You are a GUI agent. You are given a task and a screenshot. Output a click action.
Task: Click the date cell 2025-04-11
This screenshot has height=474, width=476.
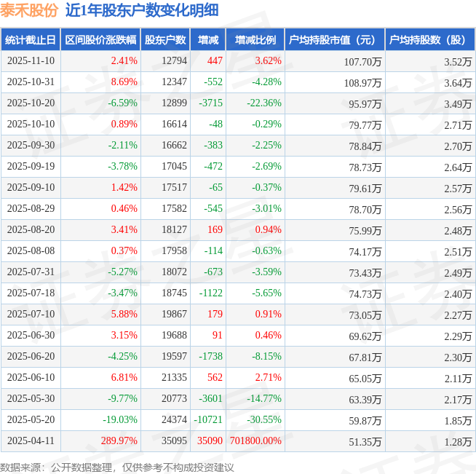[31, 441]
